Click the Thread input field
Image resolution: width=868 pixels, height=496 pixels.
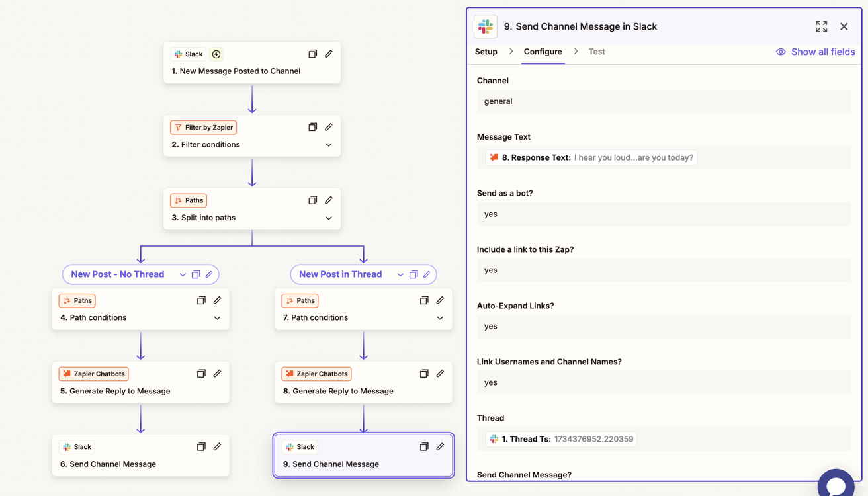[x=664, y=439]
